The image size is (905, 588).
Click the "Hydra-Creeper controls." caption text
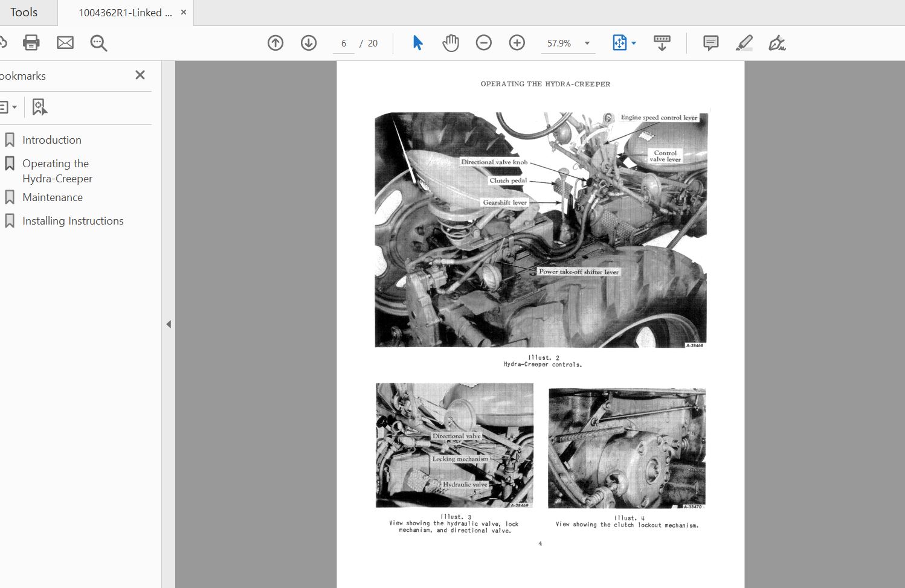543,365
